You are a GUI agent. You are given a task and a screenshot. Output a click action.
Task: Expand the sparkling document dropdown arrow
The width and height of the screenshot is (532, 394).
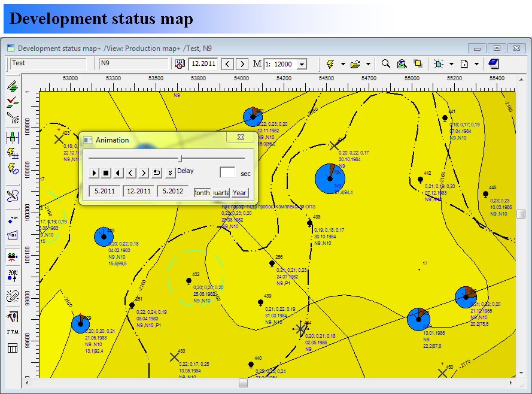[x=451, y=64]
